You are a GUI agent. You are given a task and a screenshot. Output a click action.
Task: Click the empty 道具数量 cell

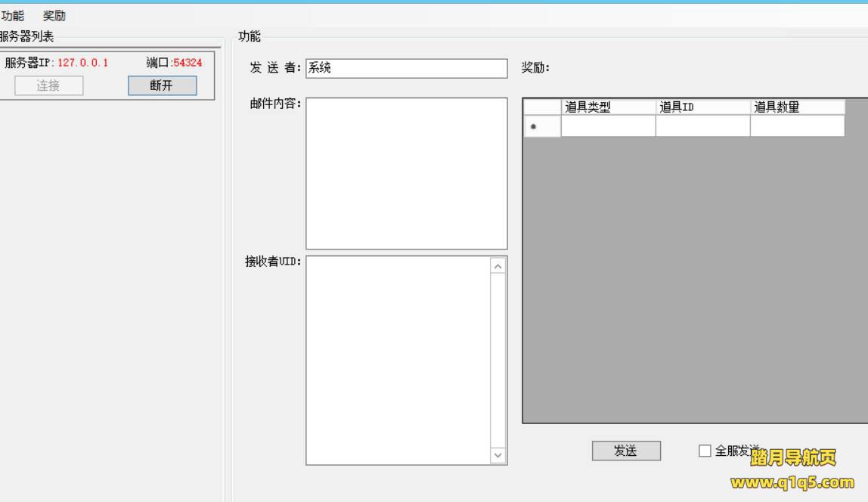click(797, 126)
